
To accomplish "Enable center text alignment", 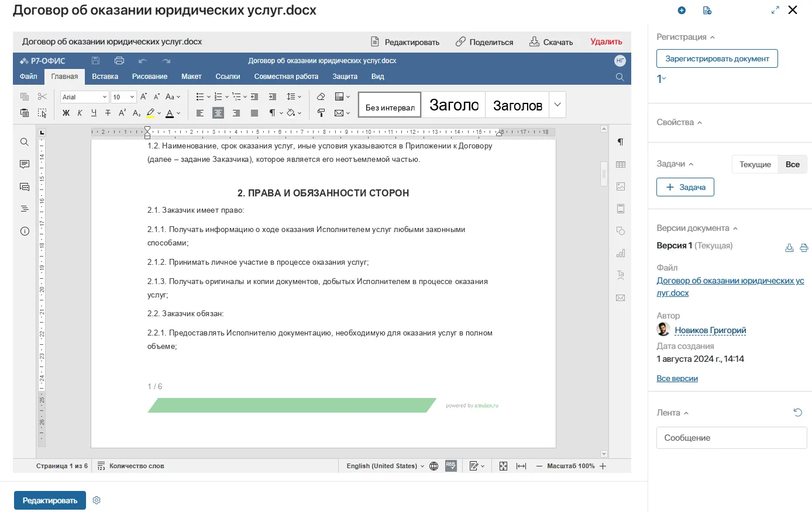I will click(x=218, y=113).
